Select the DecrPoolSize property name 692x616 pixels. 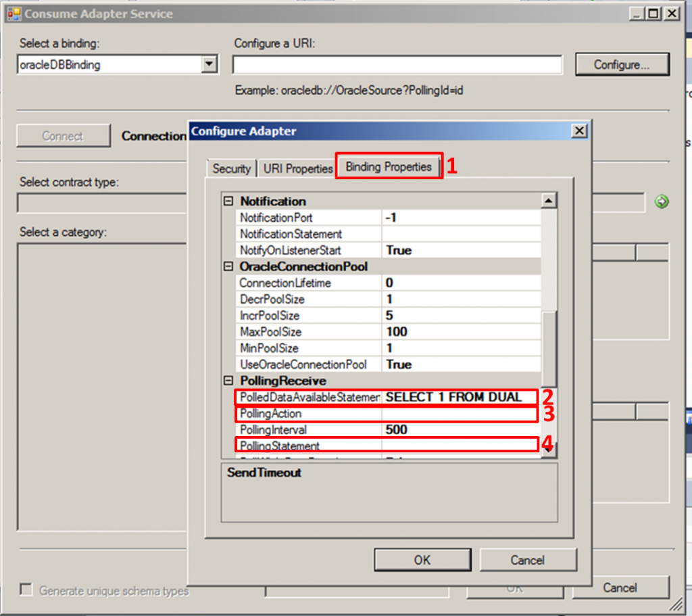272,300
